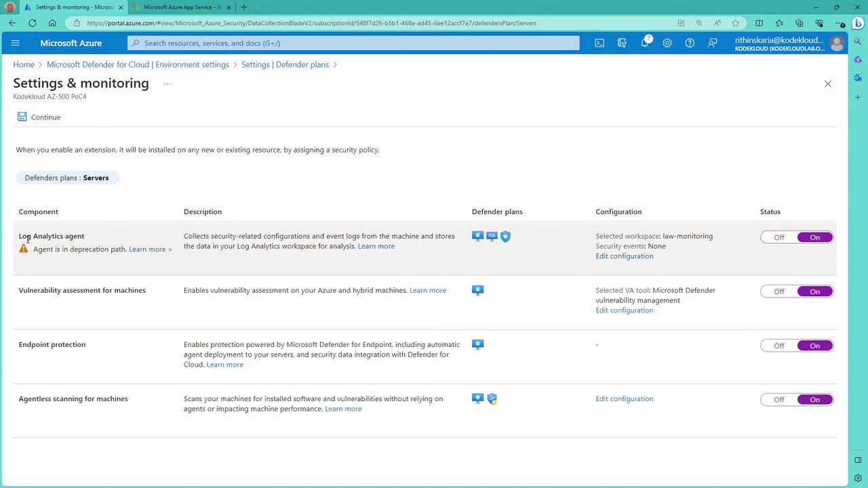Launch Cloud Shell from the Azure header
868x488 pixels.
[599, 43]
